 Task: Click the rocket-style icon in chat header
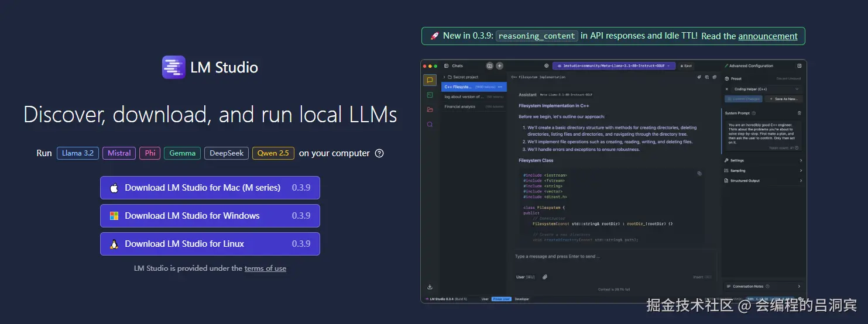tap(699, 77)
